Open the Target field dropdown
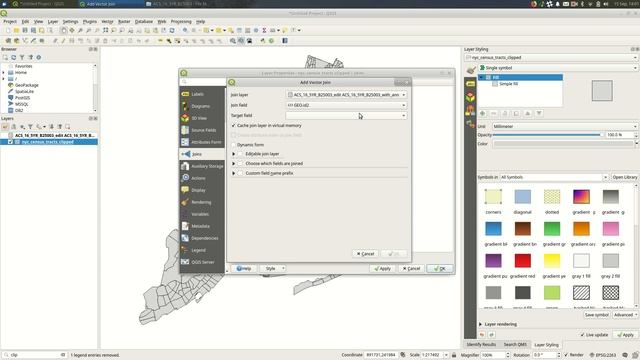 coord(346,116)
